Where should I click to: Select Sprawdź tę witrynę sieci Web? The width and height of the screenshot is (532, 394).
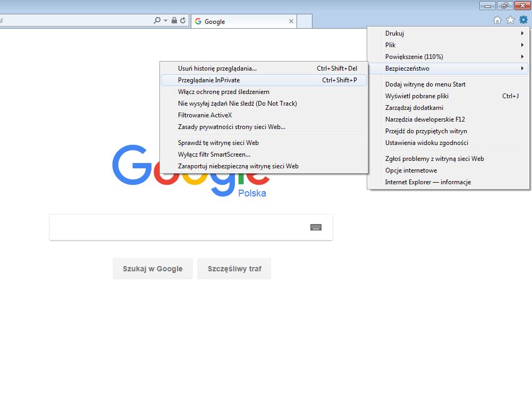(264, 143)
